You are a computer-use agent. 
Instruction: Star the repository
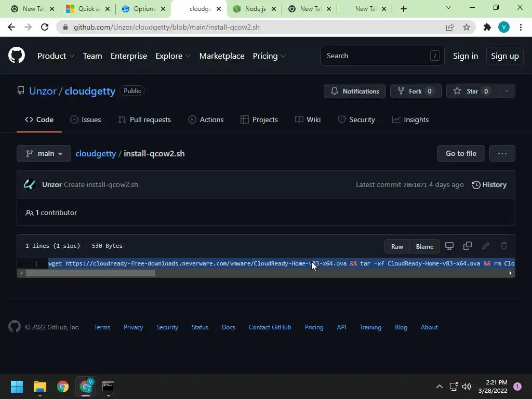point(472,91)
